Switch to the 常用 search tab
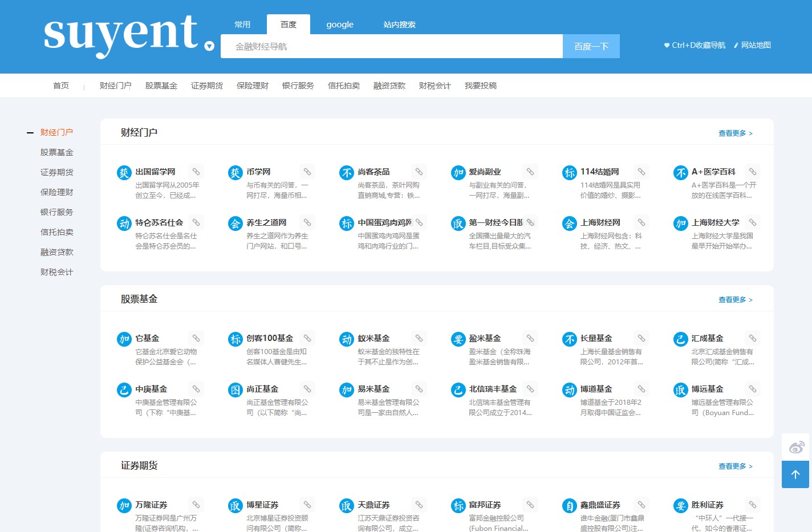This screenshot has width=812, height=532. point(242,25)
